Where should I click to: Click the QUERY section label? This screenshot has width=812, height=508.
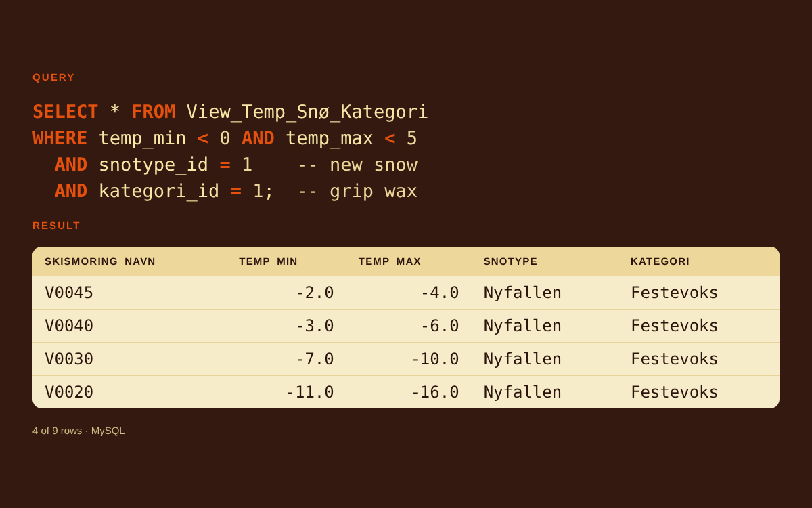point(53,77)
